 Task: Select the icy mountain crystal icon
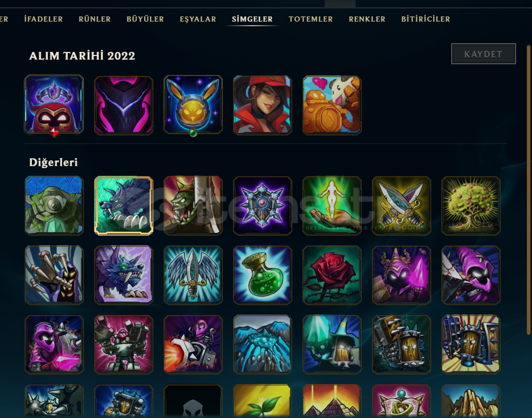262,344
